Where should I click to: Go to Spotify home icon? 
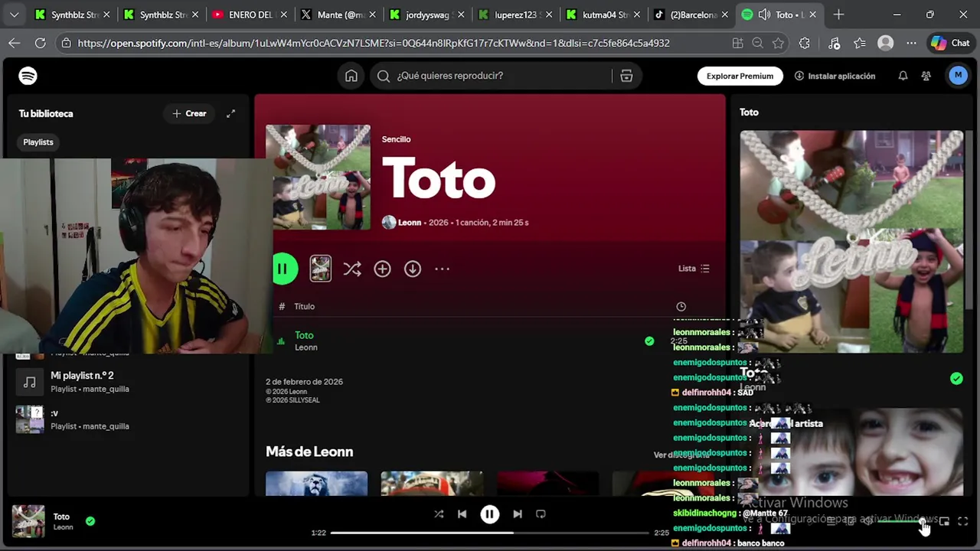pyautogui.click(x=351, y=76)
